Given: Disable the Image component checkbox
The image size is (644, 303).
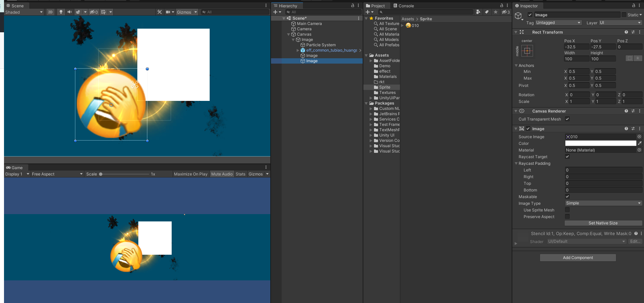Looking at the screenshot, I should tap(528, 129).
